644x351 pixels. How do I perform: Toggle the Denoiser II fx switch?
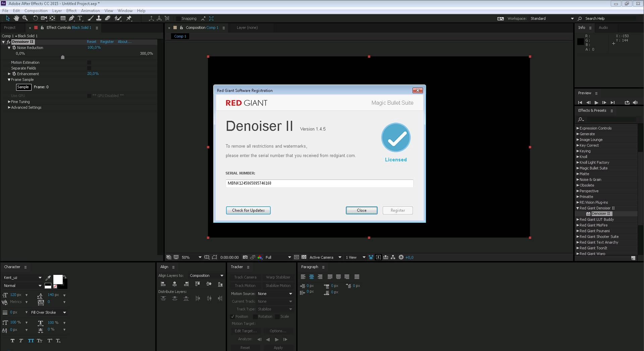tap(9, 42)
